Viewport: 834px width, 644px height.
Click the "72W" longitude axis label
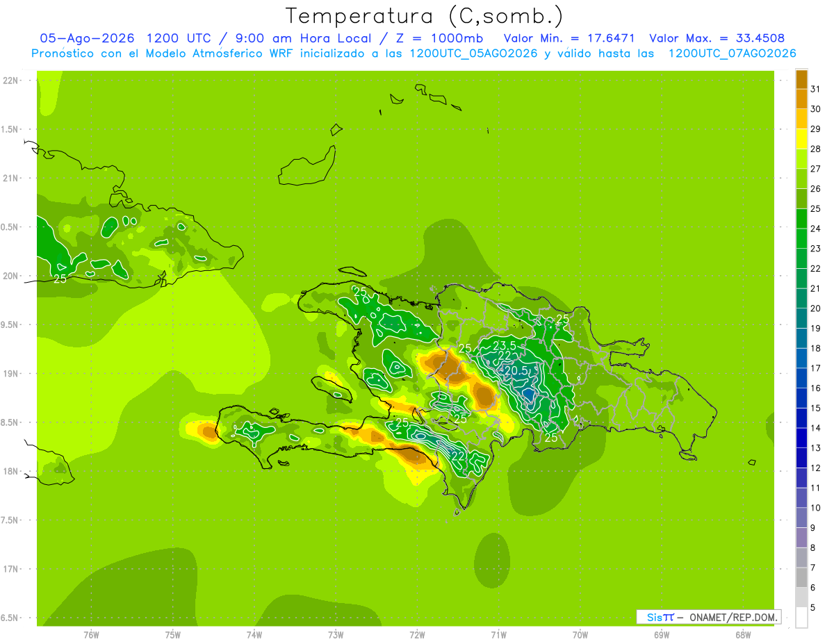tap(417, 635)
